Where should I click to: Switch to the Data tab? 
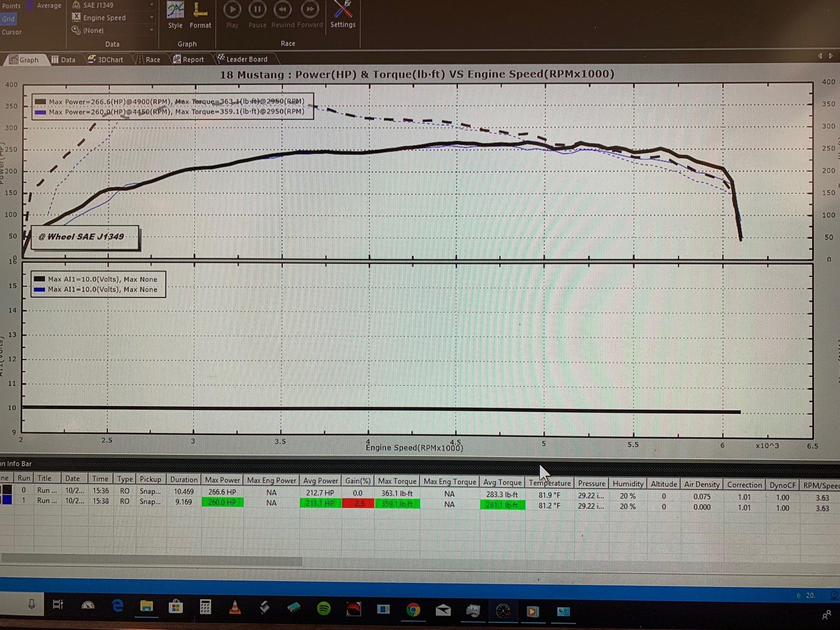(x=63, y=60)
